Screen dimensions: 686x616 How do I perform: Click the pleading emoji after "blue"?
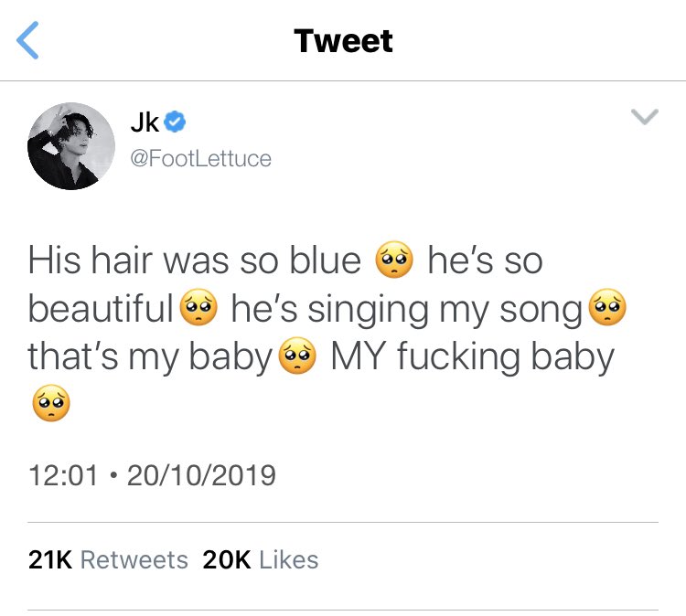pyautogui.click(x=394, y=260)
